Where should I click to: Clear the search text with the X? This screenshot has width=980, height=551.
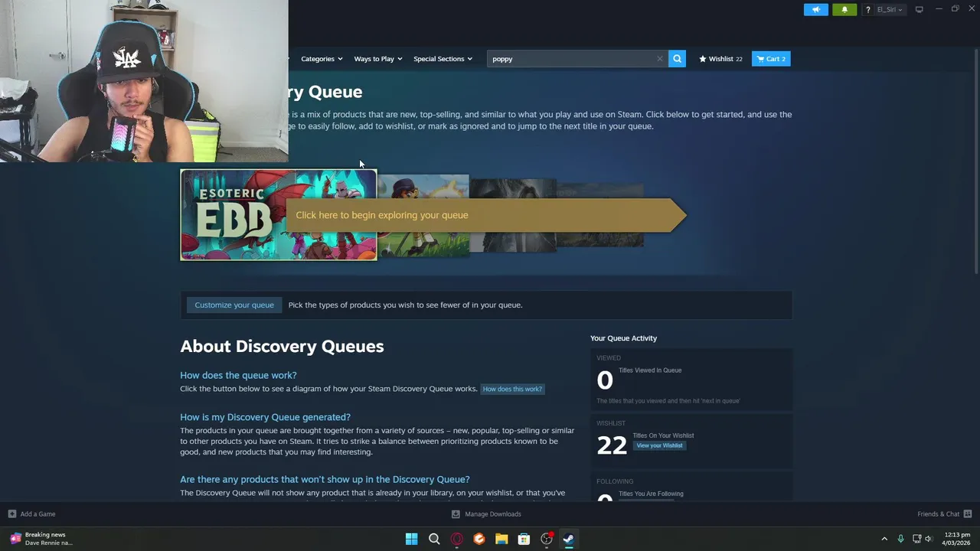tap(660, 59)
